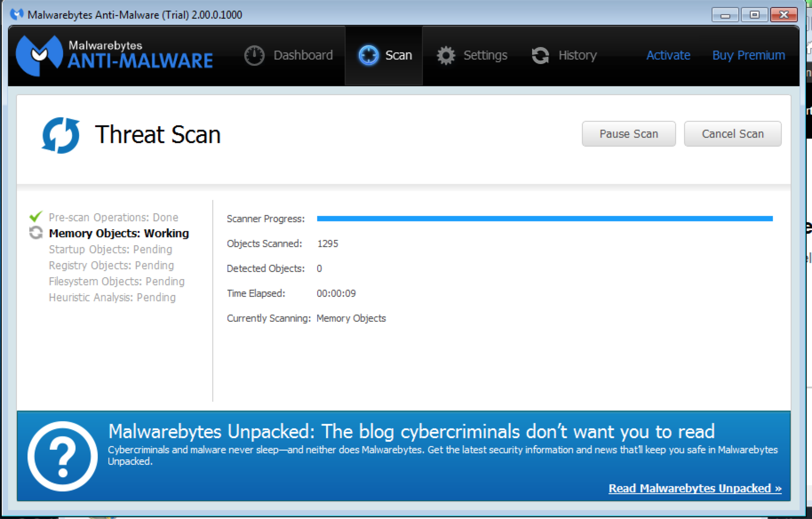Screen dimensions: 812x519
Task: Select Startup Objects: Pending entry
Action: click(x=110, y=249)
